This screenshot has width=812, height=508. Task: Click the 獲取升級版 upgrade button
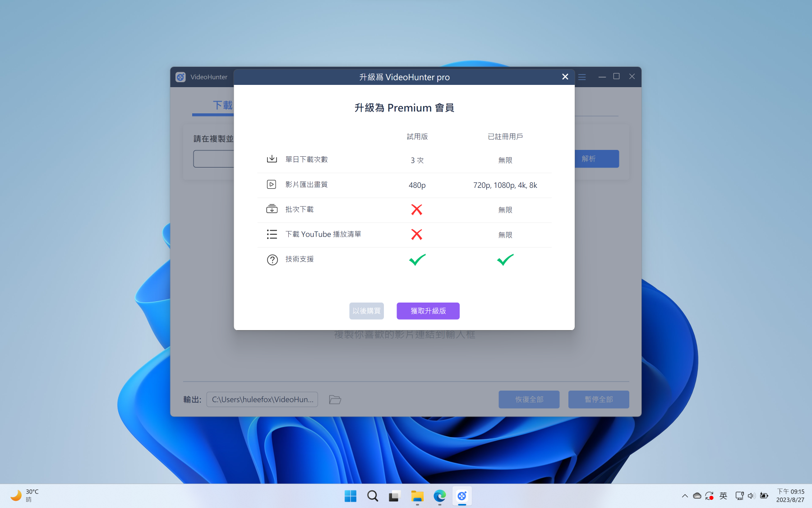[x=428, y=311]
